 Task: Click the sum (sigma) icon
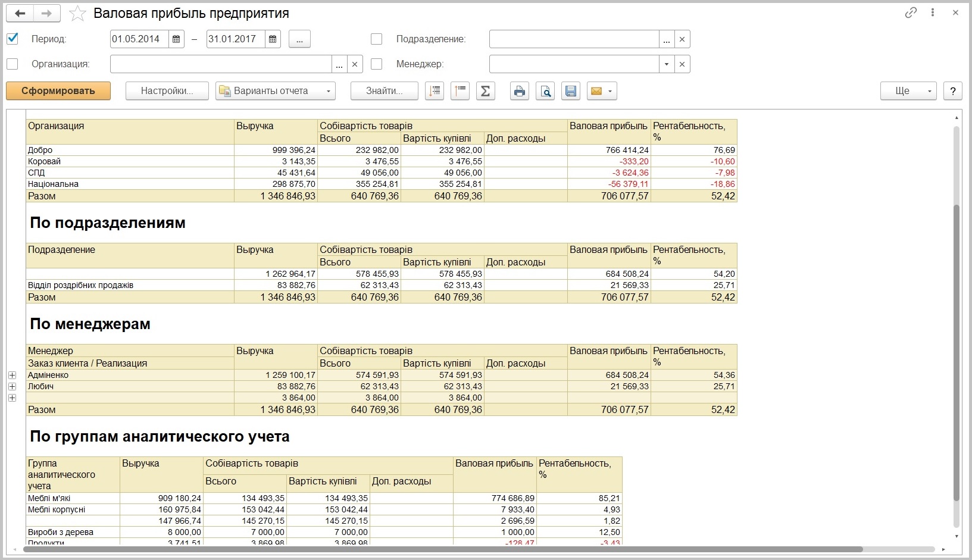[486, 91]
